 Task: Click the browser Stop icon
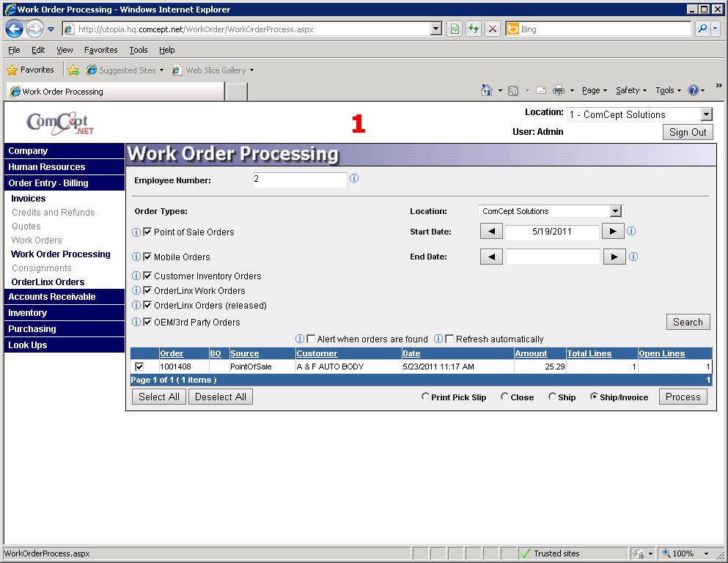point(492,29)
